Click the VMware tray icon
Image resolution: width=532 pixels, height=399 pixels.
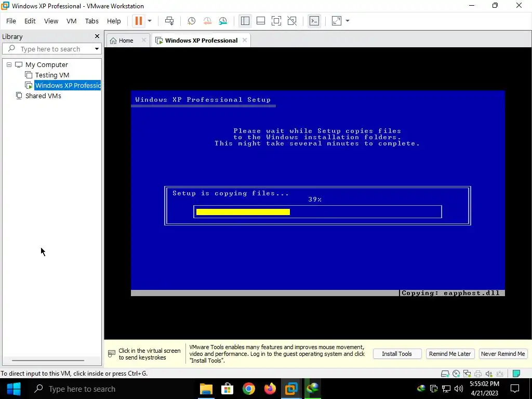434,389
